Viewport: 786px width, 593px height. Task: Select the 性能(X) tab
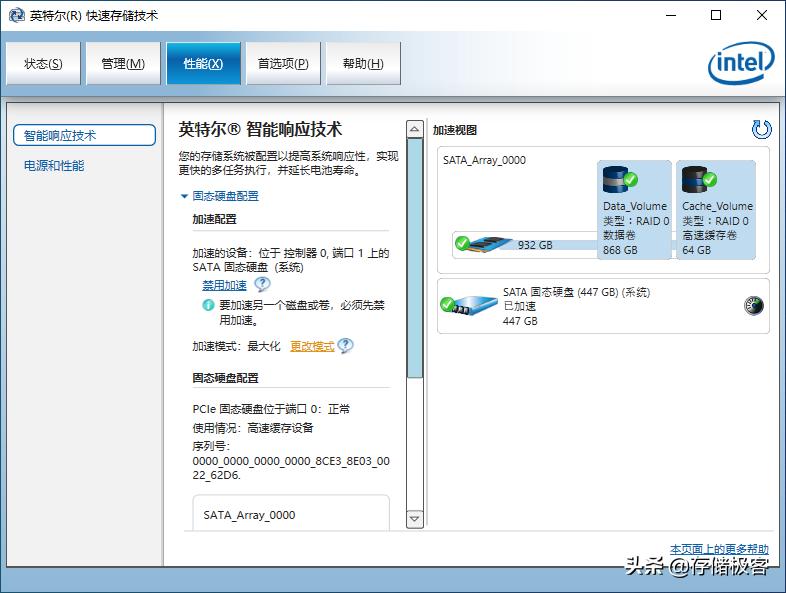(204, 64)
